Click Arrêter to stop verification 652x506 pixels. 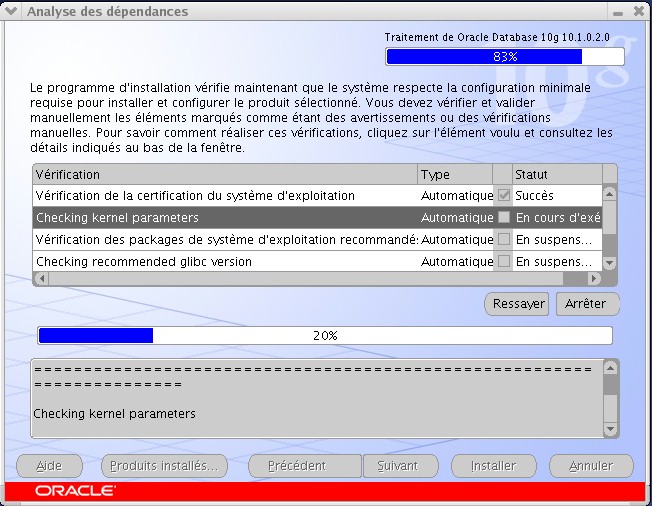coord(588,304)
